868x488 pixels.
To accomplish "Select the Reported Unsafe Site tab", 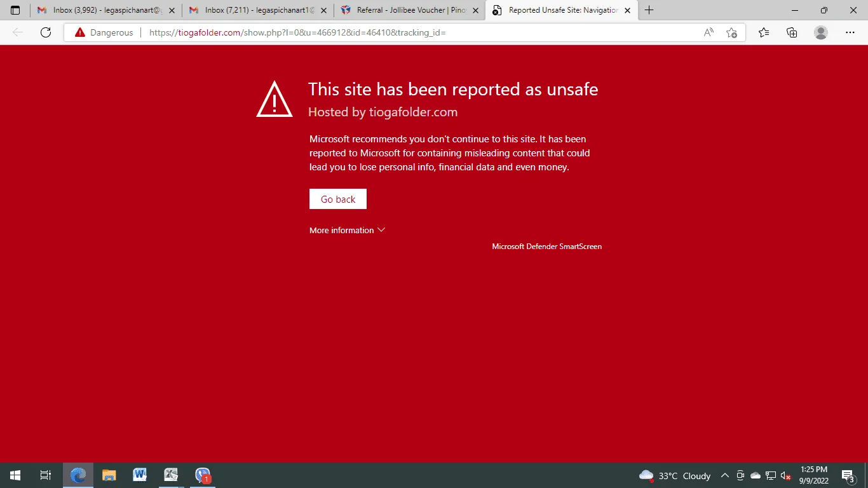I will [562, 10].
